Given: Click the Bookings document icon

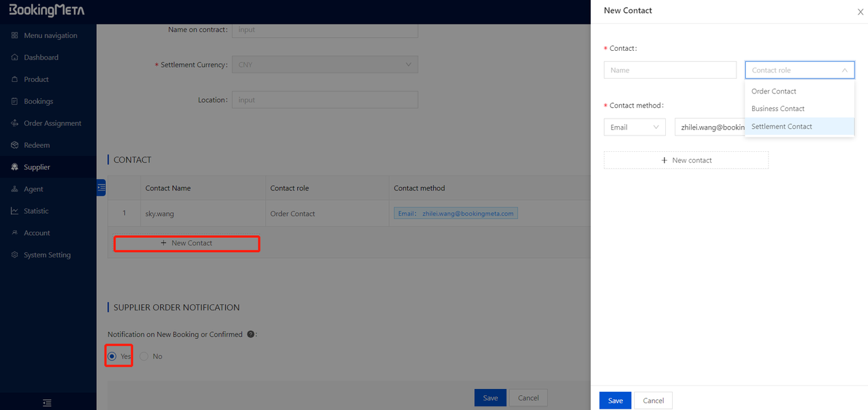Looking at the screenshot, I should (x=15, y=102).
